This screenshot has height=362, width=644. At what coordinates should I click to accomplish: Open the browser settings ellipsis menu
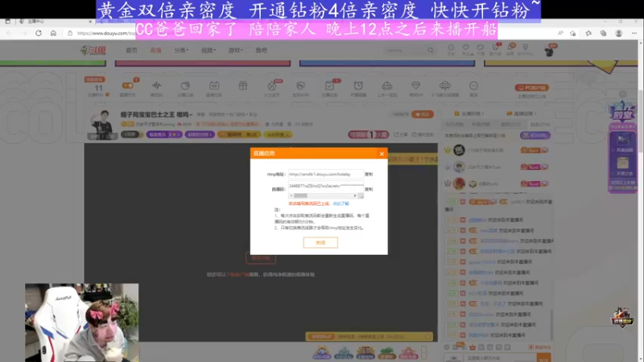pos(634,33)
